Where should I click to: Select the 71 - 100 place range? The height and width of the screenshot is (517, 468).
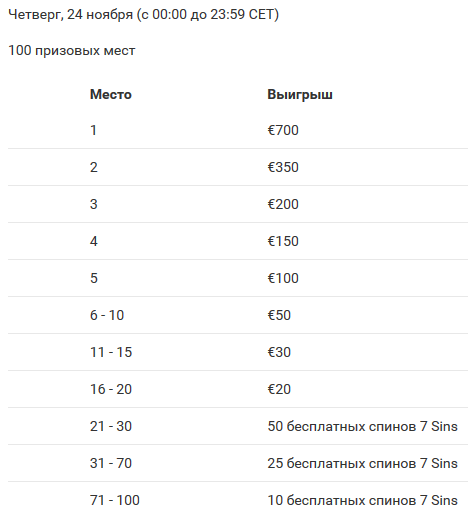pos(115,500)
